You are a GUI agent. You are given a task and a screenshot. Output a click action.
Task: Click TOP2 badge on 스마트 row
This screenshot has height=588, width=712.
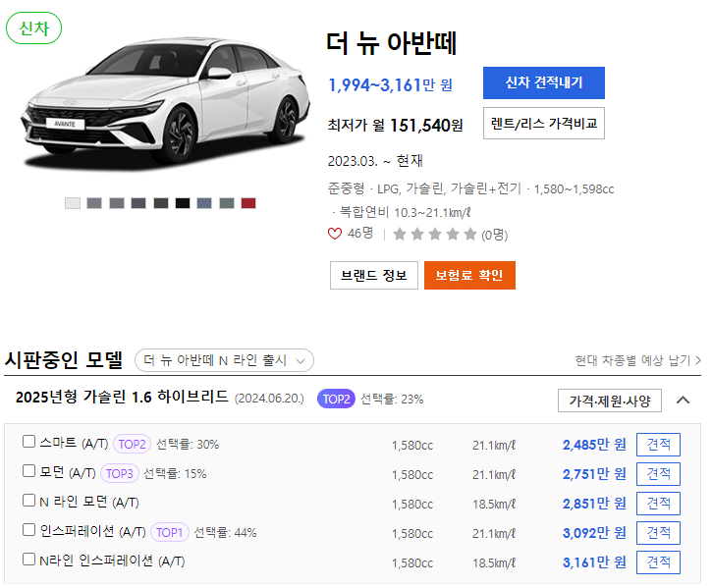(x=133, y=444)
